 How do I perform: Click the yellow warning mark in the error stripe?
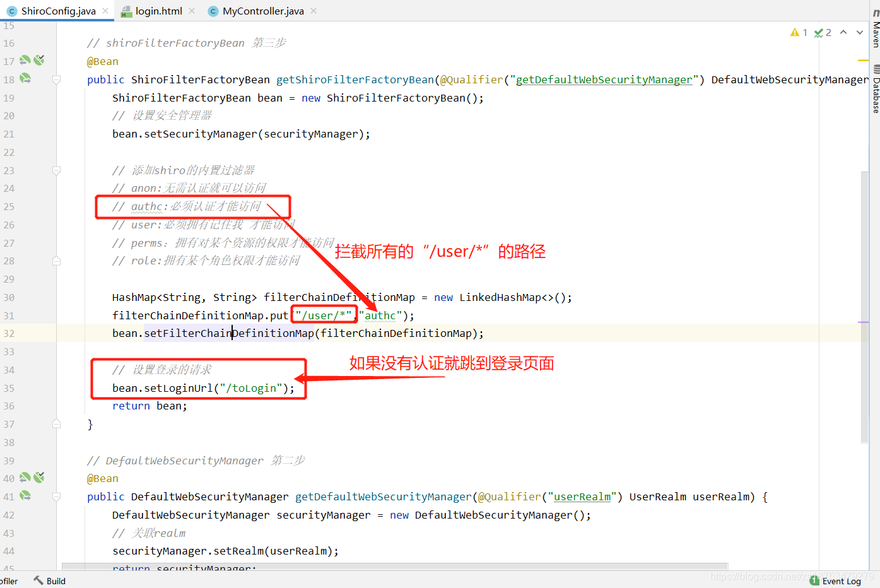(864, 61)
